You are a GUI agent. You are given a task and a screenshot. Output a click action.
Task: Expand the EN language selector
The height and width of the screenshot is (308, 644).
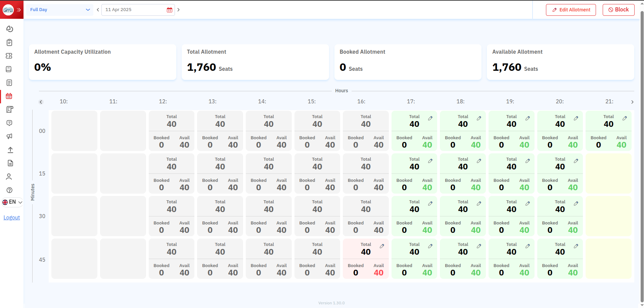[12, 202]
